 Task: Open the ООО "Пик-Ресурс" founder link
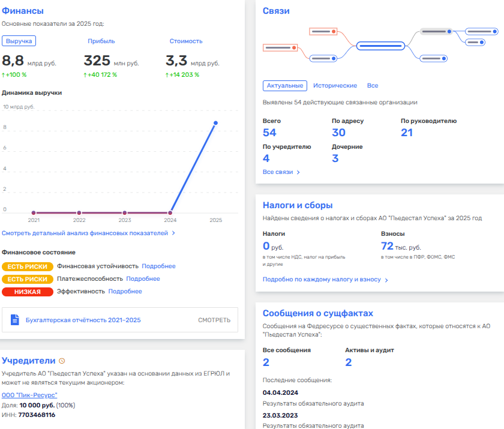29,395
